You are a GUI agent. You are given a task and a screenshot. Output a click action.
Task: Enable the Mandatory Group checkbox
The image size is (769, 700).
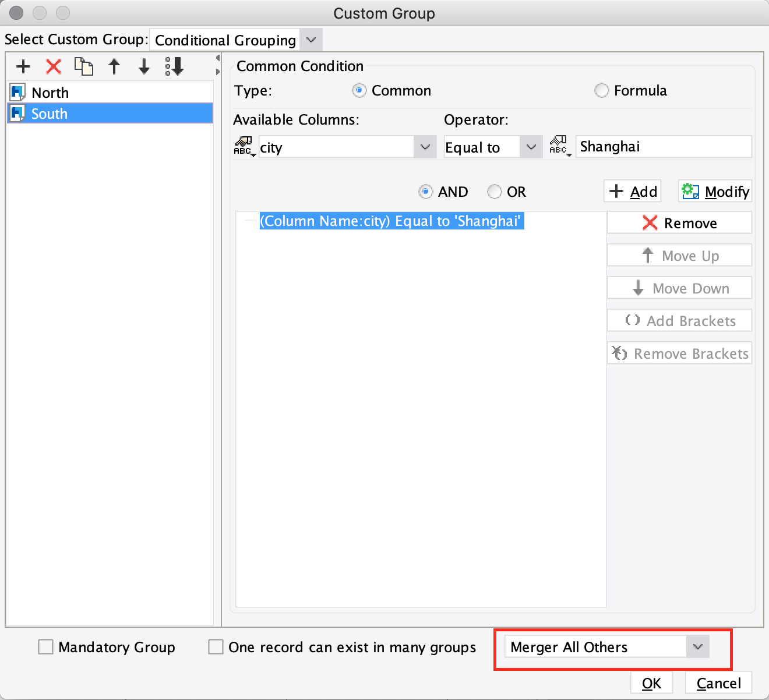[x=45, y=646]
